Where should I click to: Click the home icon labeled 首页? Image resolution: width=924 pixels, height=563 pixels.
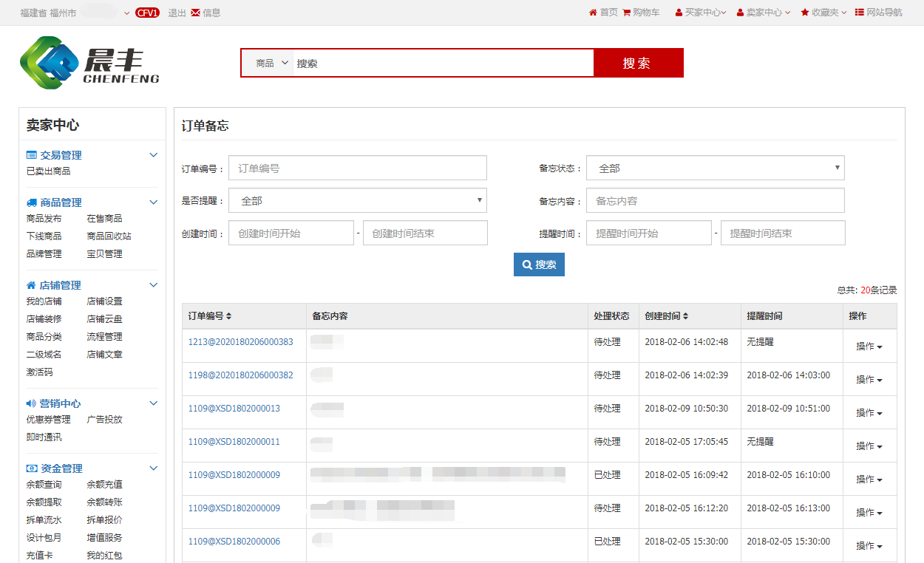click(593, 13)
